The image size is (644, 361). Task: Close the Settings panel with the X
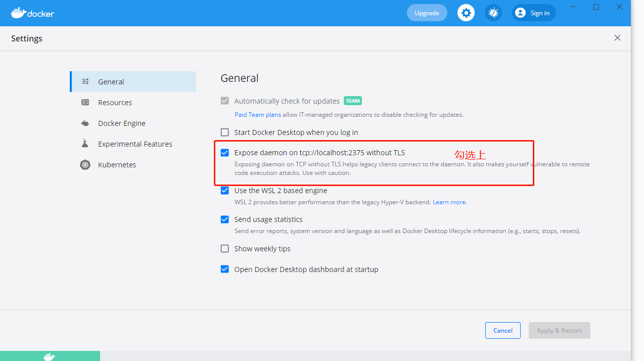point(617,38)
